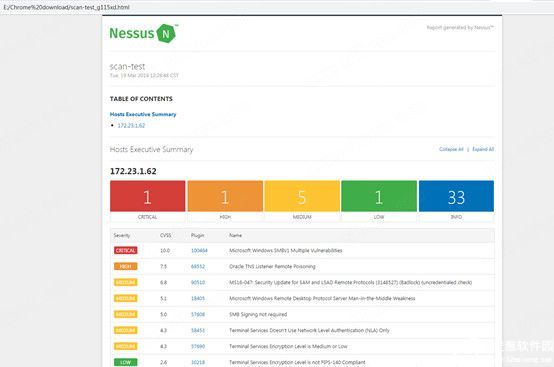
Task: Click the CVSS score 6.8
Action: (x=163, y=282)
